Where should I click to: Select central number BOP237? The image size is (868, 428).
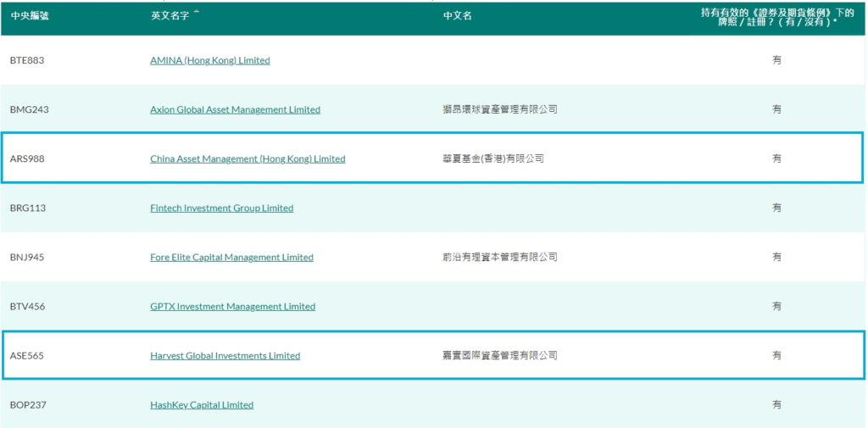pos(28,405)
